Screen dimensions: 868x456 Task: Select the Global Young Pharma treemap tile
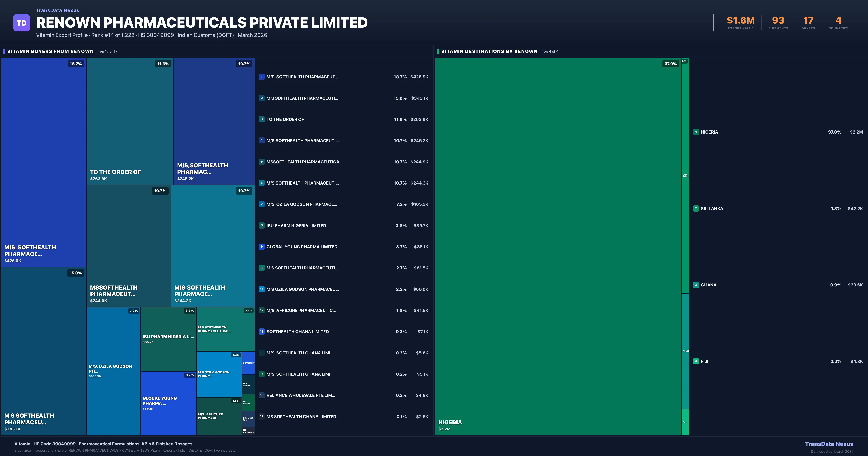(x=168, y=403)
